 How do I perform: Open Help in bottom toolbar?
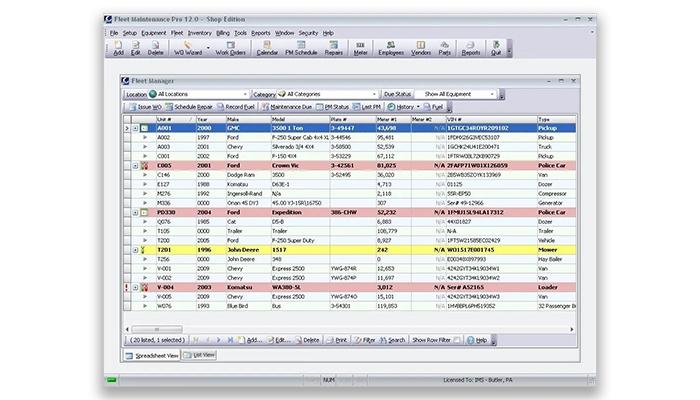(477, 340)
